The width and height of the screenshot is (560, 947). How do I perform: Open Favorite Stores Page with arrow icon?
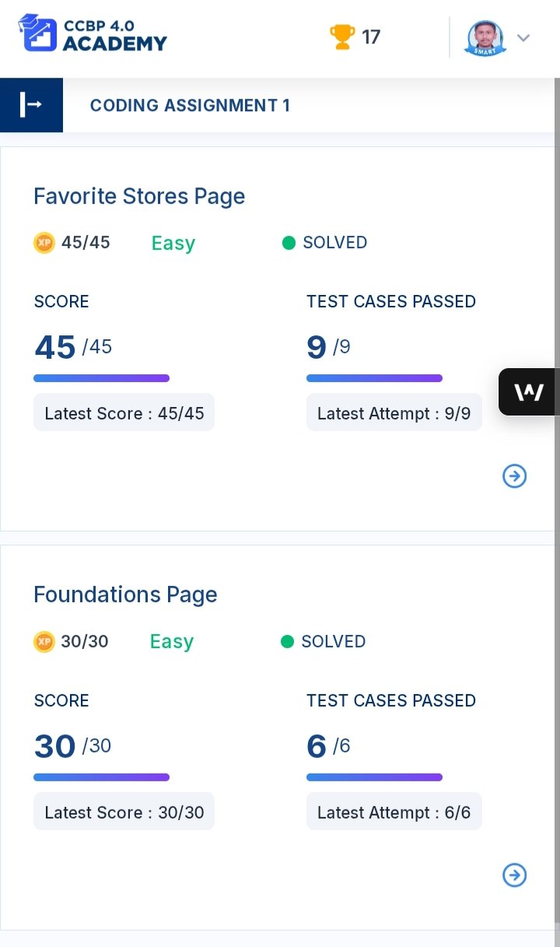[x=515, y=476]
